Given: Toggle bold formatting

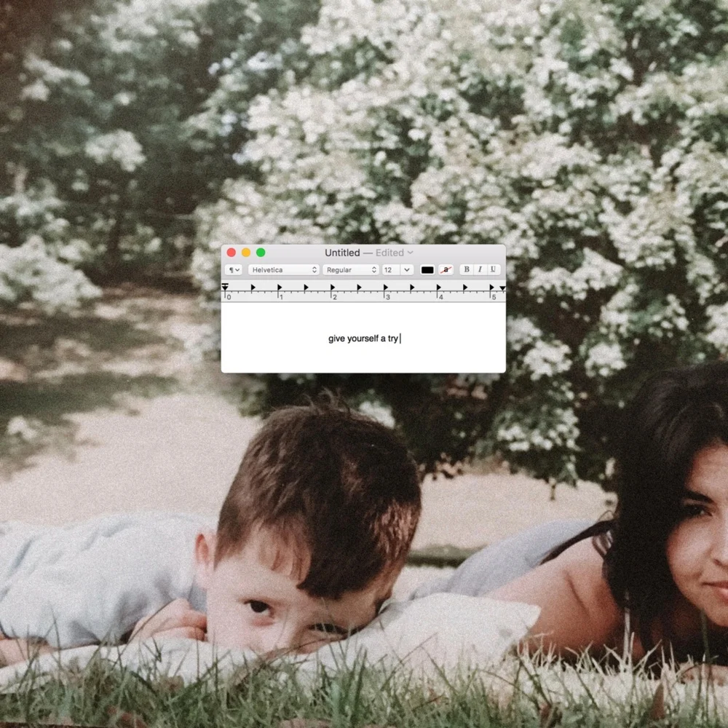Looking at the screenshot, I should 467,269.
